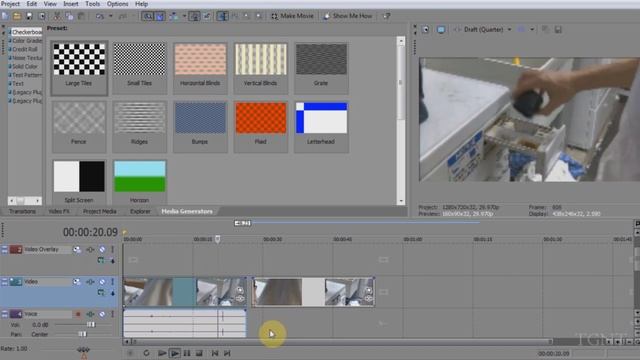Open Track Motion on the Video track
Viewport: 640px width, 360px height.
point(77,282)
